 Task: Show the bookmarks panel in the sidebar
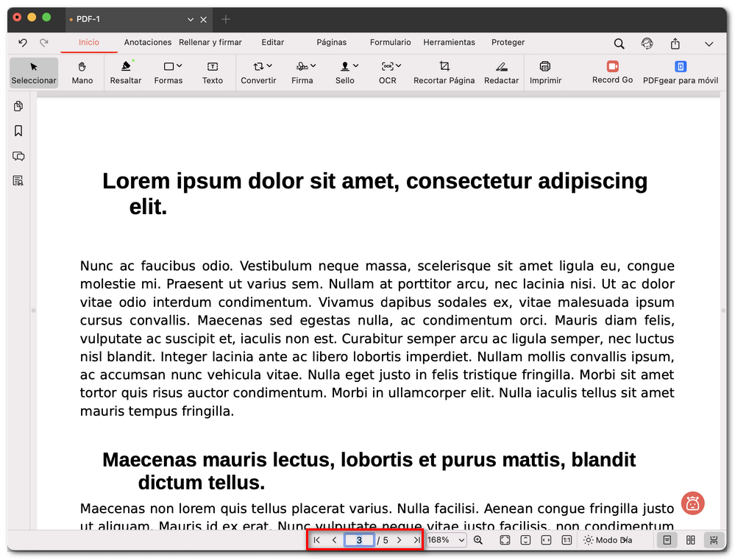coord(16,130)
